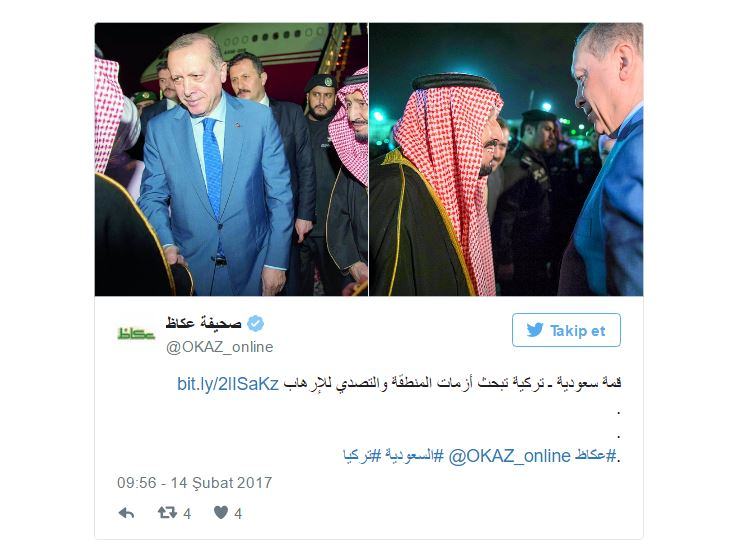741x550 pixels.
Task: Open the @OKAZ_online mention in the tweet text
Action: 509,456
